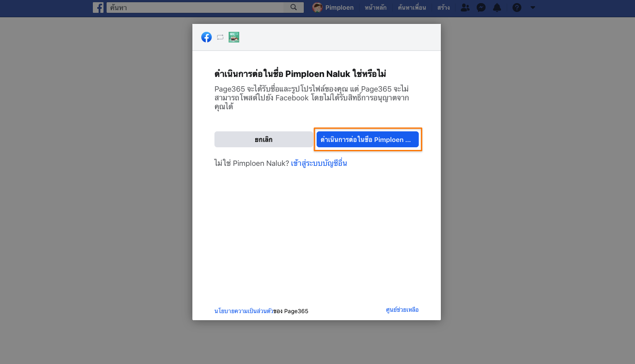Click the text ของ Page365 in footer
Image resolution: width=635 pixels, height=364 pixels.
point(291,311)
